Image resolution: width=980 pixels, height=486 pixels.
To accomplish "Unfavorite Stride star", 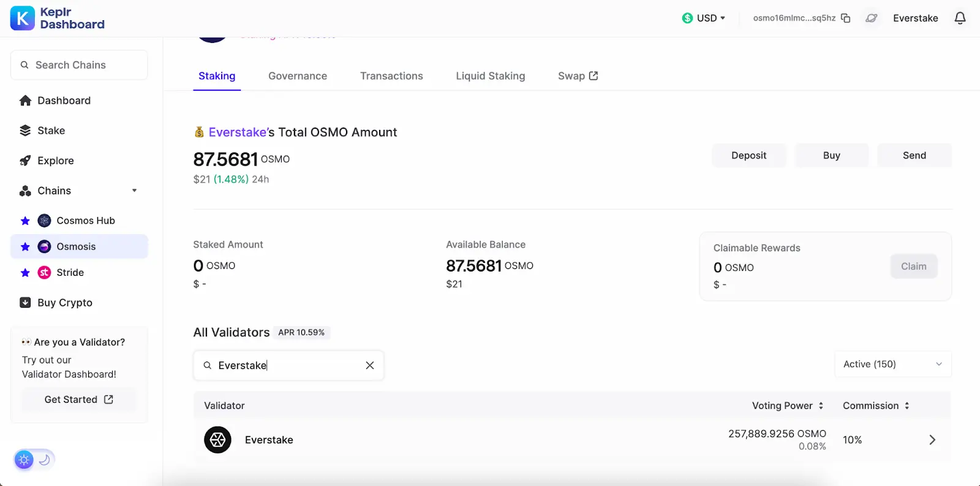I will 25,273.
